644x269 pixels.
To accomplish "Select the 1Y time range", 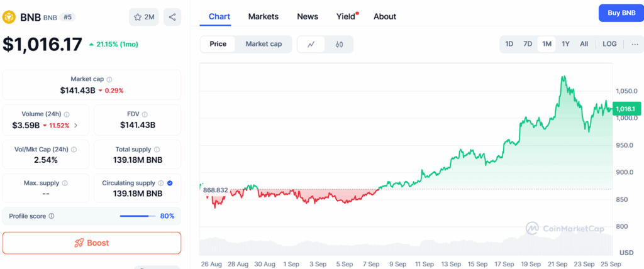I will coord(565,44).
